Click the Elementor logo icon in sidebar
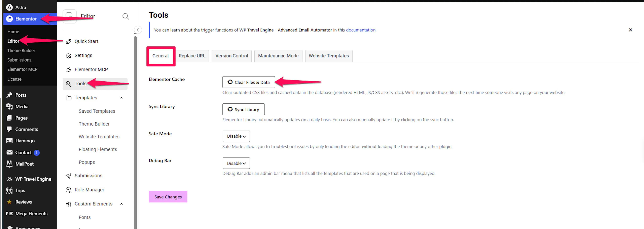 (9, 19)
